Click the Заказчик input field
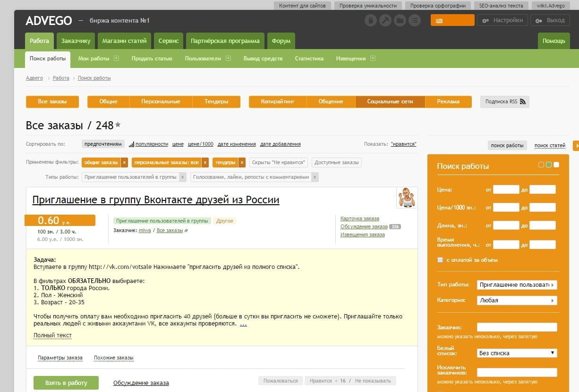This screenshot has width=579, height=392. (517, 327)
